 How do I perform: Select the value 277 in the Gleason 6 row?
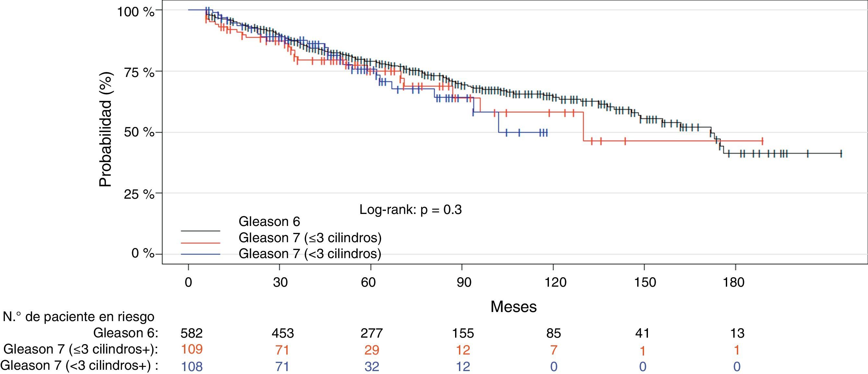tap(371, 333)
